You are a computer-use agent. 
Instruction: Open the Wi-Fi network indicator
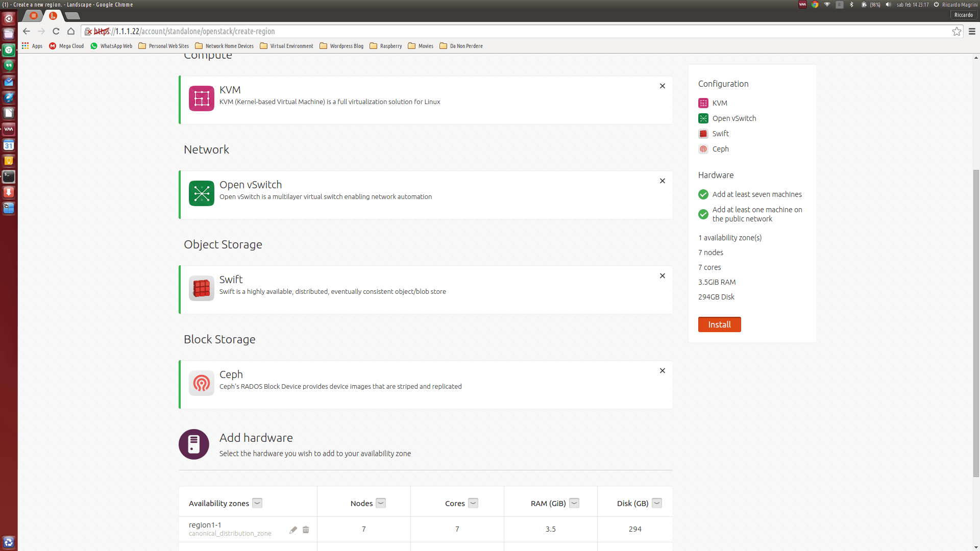[827, 5]
